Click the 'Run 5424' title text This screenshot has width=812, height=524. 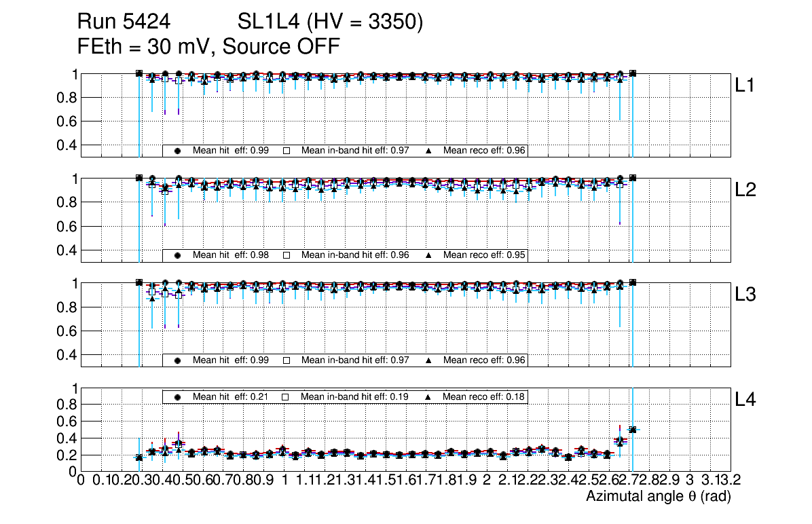pos(123,22)
